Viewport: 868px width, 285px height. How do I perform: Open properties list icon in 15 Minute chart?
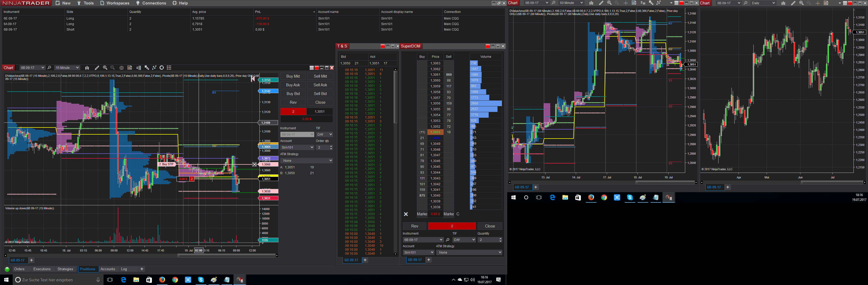click(169, 68)
